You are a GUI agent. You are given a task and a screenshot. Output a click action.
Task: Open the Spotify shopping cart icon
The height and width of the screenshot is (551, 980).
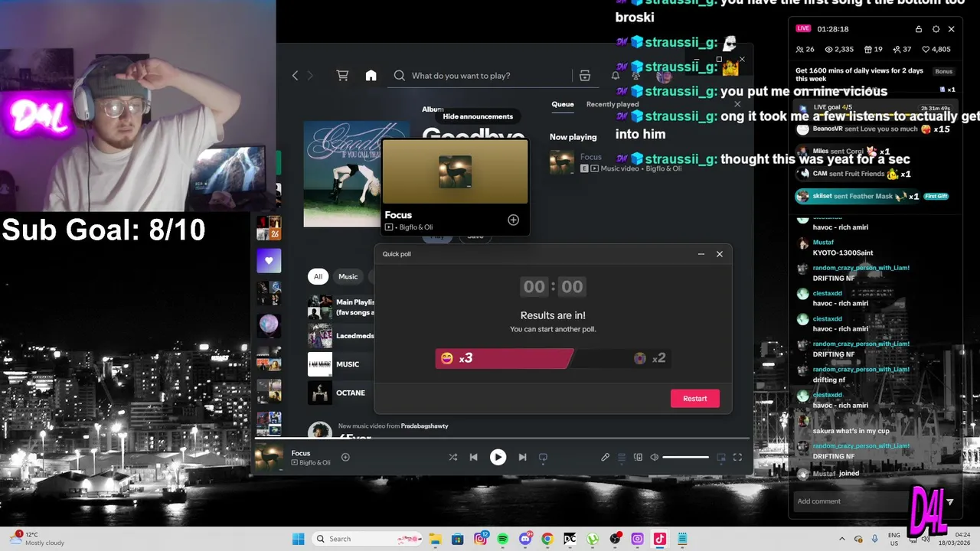[x=342, y=75]
